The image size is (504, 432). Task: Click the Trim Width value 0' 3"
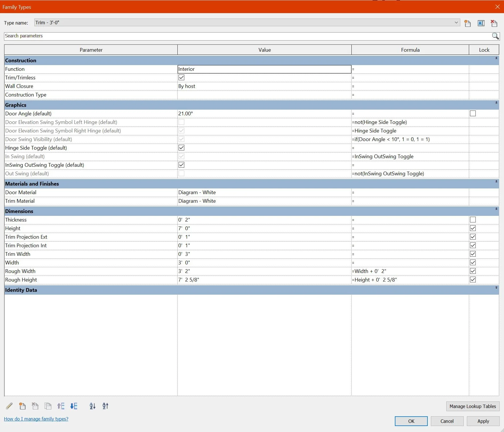click(x=264, y=254)
